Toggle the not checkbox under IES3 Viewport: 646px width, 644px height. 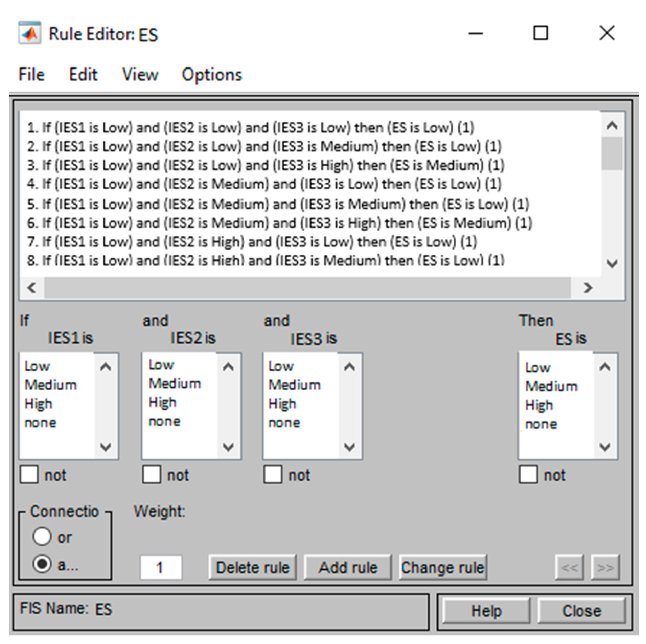pos(272,474)
